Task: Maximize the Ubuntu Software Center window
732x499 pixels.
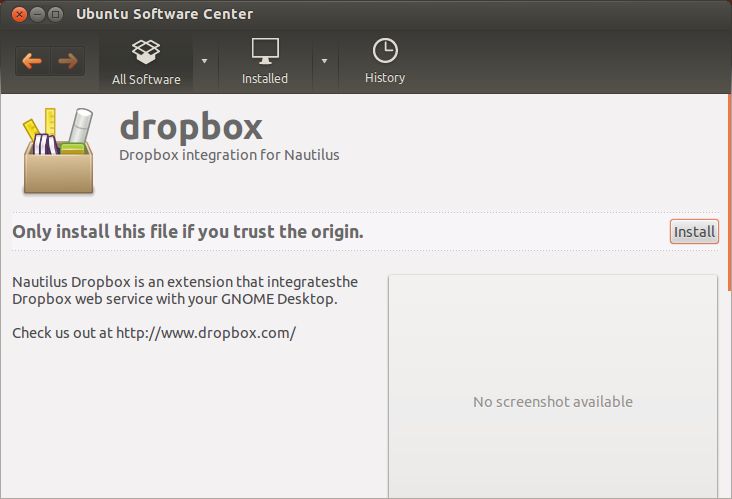Action: (56, 14)
